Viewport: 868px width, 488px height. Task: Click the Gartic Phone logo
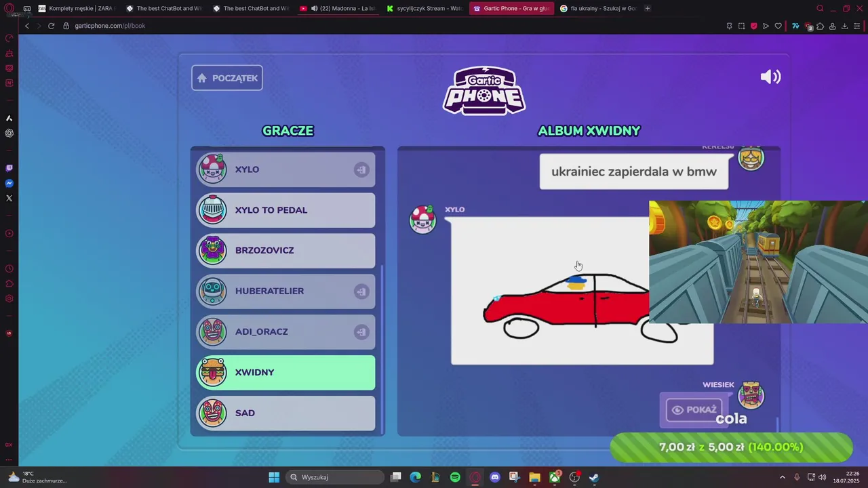(x=484, y=90)
